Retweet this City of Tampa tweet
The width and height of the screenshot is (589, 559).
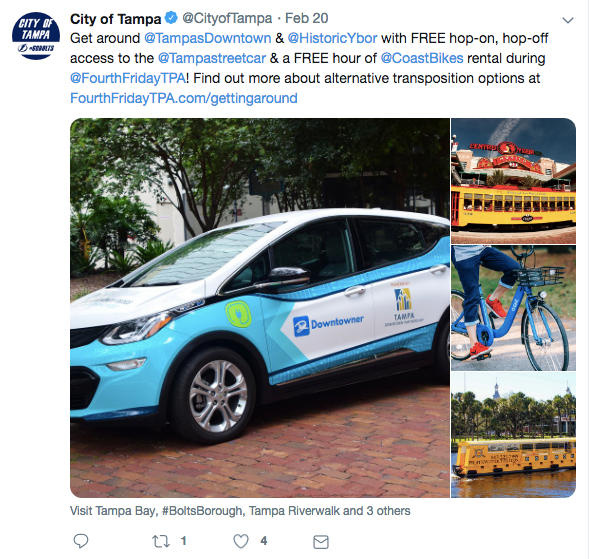(x=161, y=541)
